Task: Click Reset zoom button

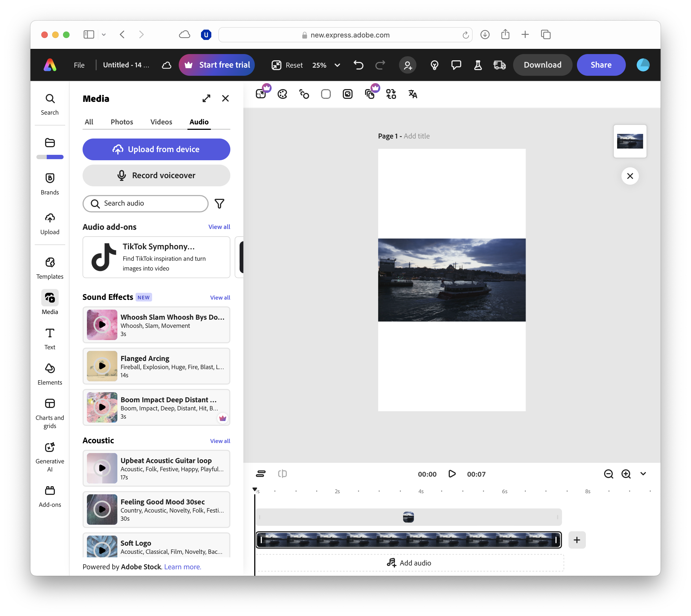Action: click(x=287, y=65)
